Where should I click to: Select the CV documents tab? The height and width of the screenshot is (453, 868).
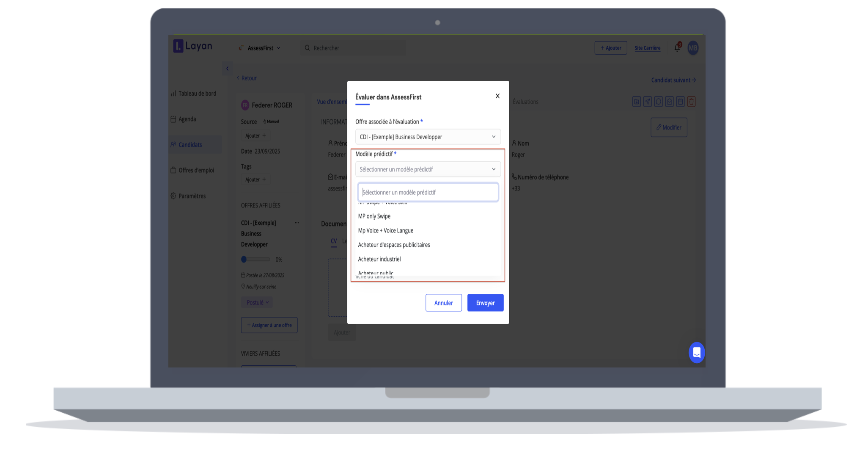[x=334, y=241]
